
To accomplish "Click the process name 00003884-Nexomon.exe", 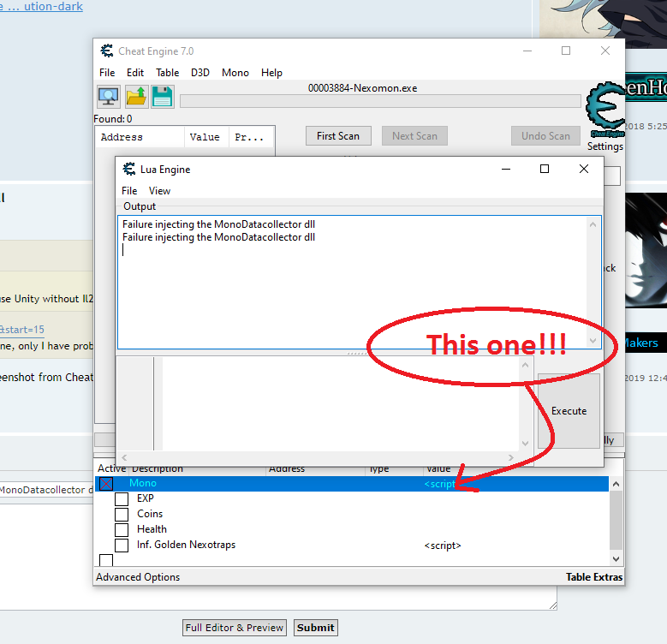I will point(362,88).
